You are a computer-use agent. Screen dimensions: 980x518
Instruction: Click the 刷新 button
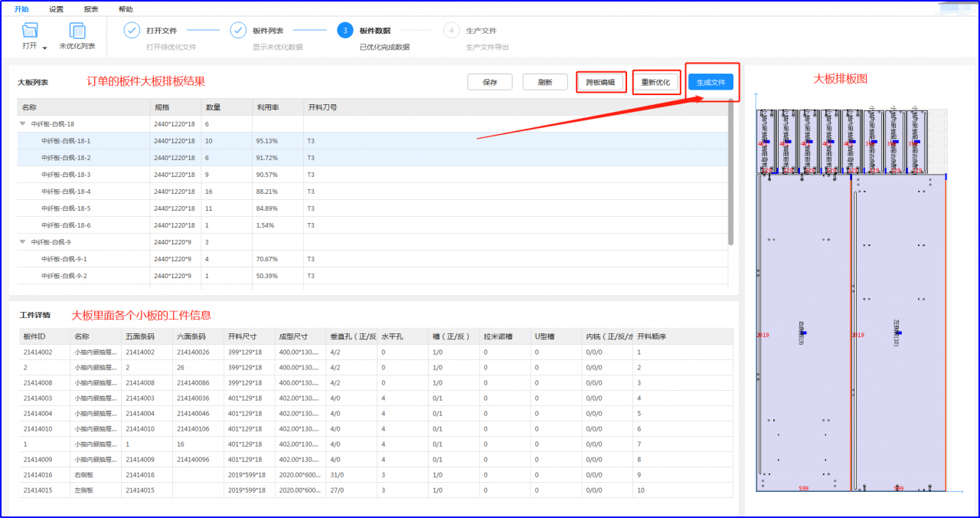click(x=545, y=82)
